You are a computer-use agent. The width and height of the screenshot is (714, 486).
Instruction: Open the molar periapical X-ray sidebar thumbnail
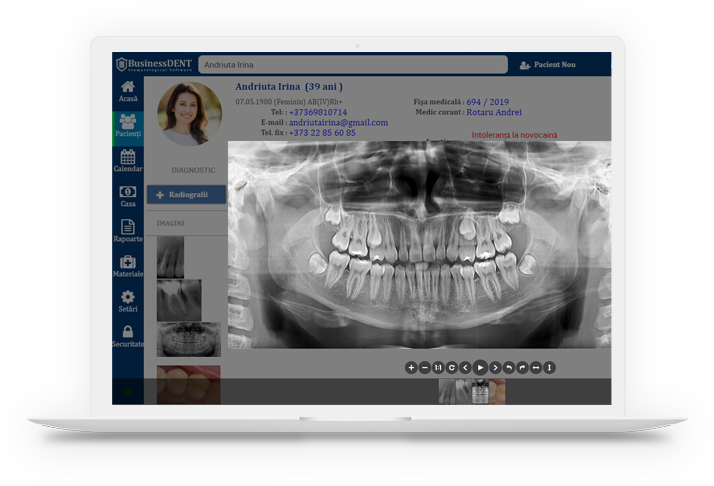pos(179,301)
